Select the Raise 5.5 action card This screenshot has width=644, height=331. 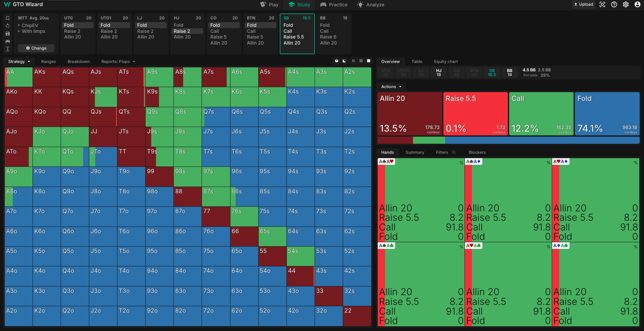(475, 114)
